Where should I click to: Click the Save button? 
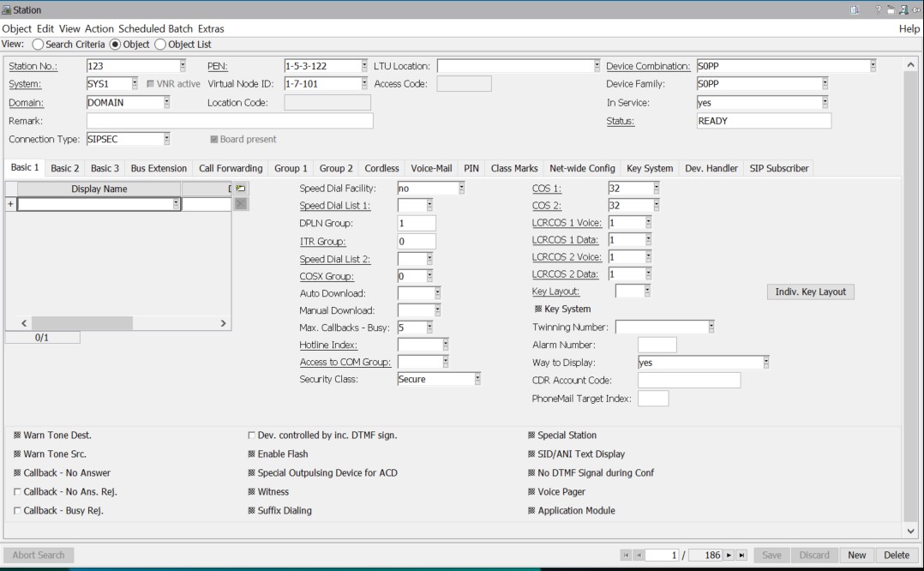pyautogui.click(x=771, y=555)
